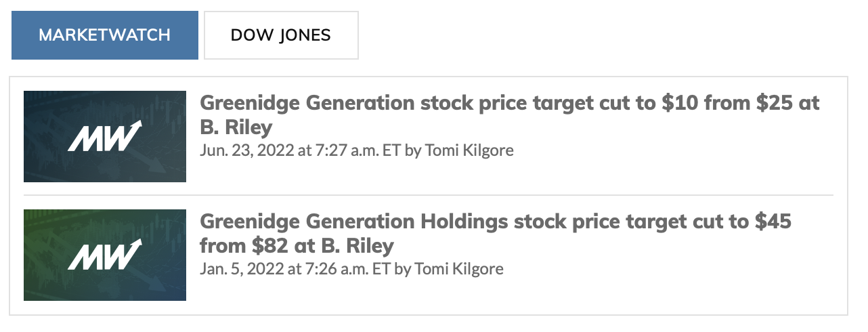Open the DOW JONES tab
The width and height of the screenshot is (868, 332).
281,35
